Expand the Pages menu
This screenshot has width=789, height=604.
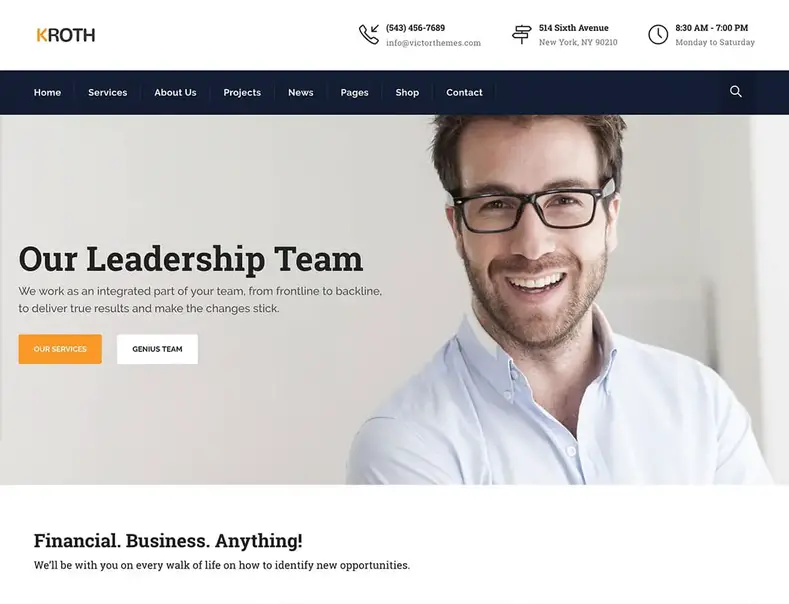pos(354,93)
